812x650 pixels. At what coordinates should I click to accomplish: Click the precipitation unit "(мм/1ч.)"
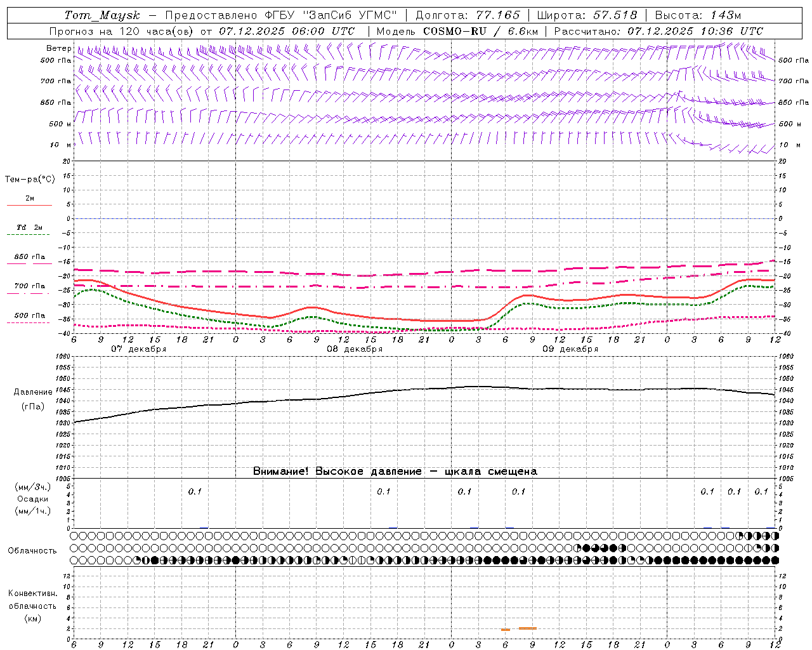[33, 511]
